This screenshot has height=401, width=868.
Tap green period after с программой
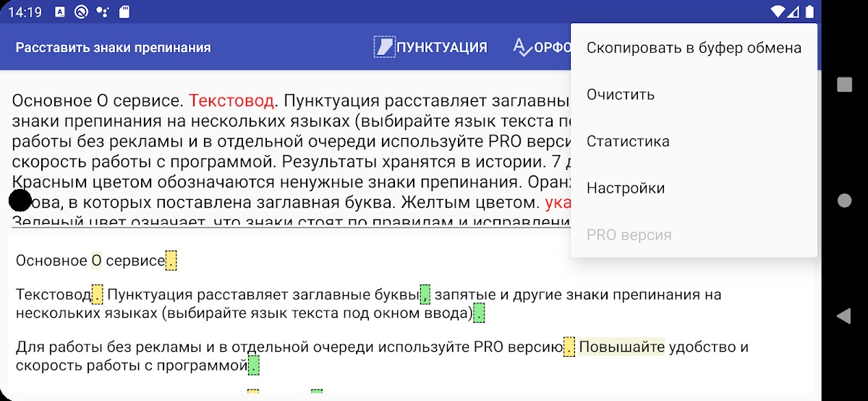coord(253,366)
